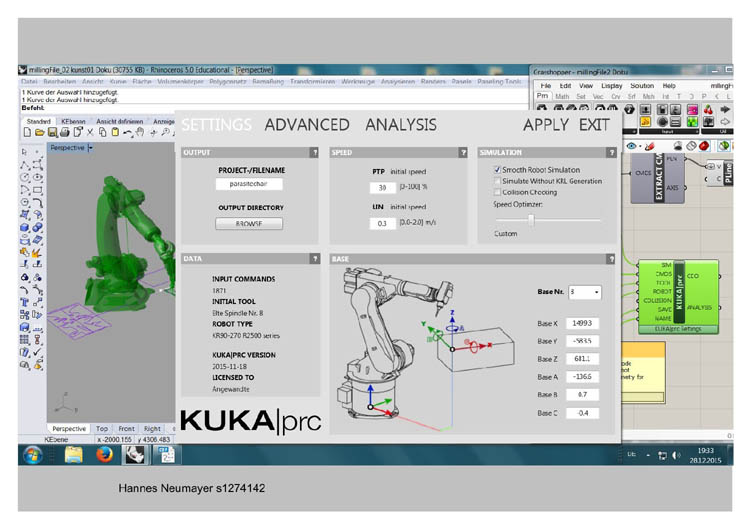
Task: Open the KEbenen toolbar tab in Rhino
Action: click(73, 121)
